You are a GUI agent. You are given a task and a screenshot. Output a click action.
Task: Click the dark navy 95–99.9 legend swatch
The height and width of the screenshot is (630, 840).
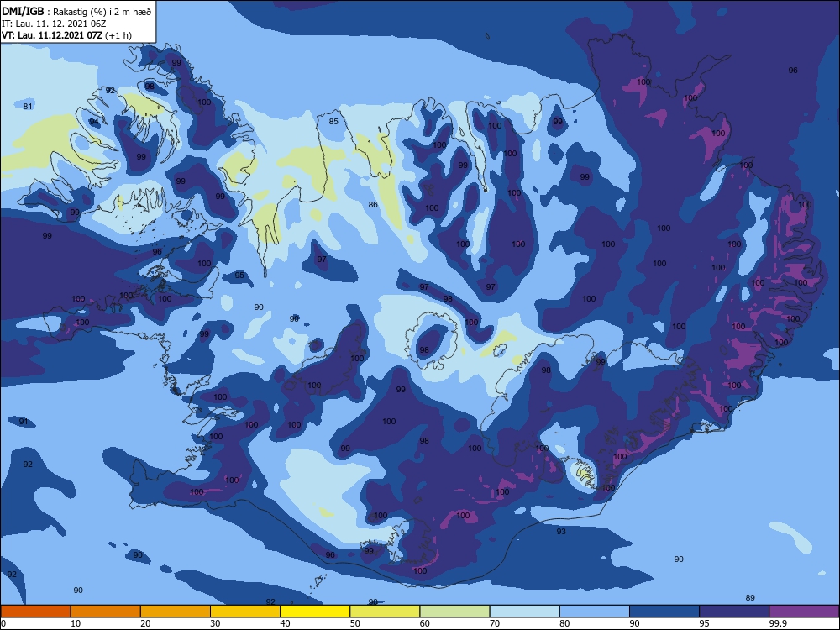pyautogui.click(x=734, y=612)
